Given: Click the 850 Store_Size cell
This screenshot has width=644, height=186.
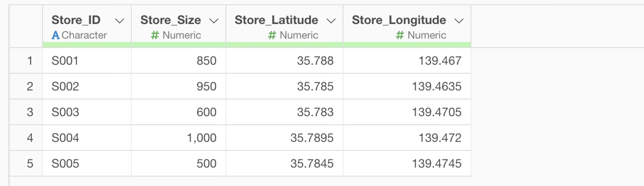Looking at the screenshot, I should tap(206, 61).
